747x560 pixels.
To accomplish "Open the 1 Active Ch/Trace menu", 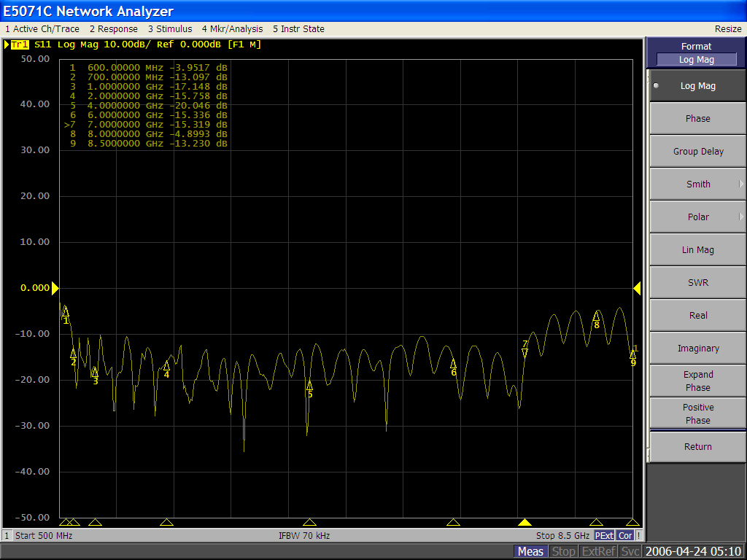I will pyautogui.click(x=42, y=29).
